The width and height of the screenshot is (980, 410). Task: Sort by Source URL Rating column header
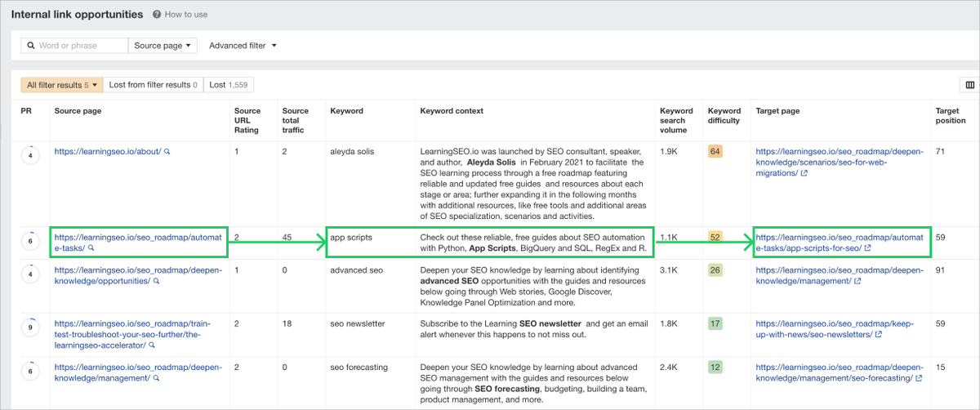(x=247, y=120)
